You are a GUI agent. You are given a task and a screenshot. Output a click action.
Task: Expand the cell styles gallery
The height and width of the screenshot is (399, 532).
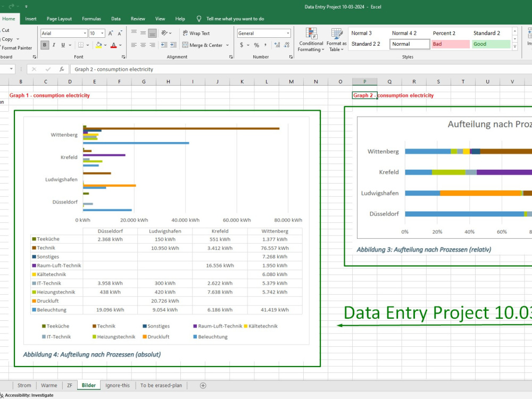pos(514,47)
